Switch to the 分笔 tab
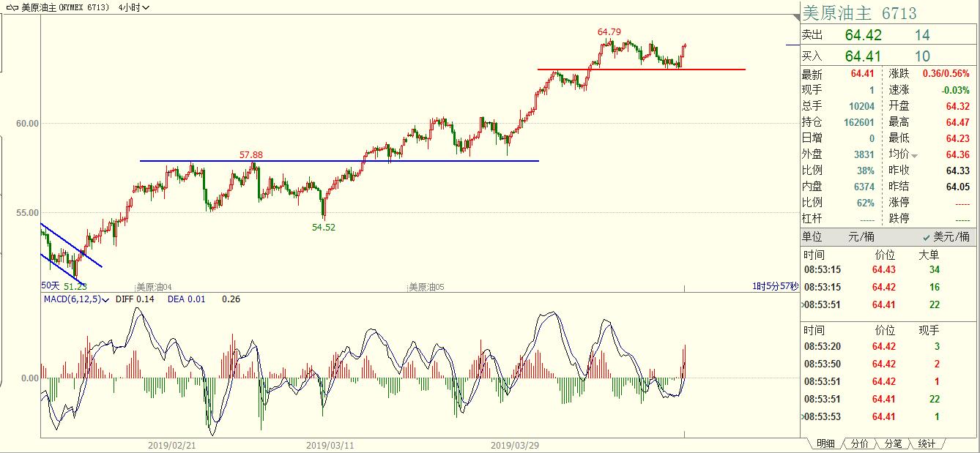The height and width of the screenshot is (453, 980). pyautogui.click(x=894, y=443)
